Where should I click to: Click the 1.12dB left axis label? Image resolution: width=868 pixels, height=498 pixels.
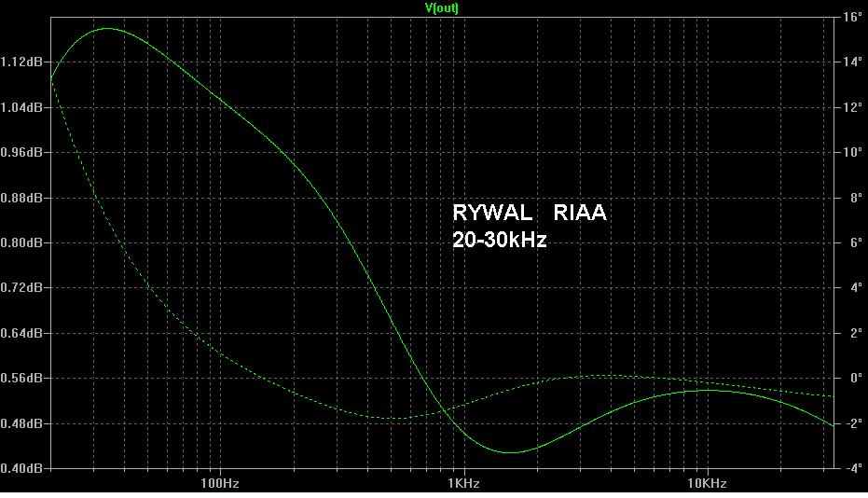point(21,62)
